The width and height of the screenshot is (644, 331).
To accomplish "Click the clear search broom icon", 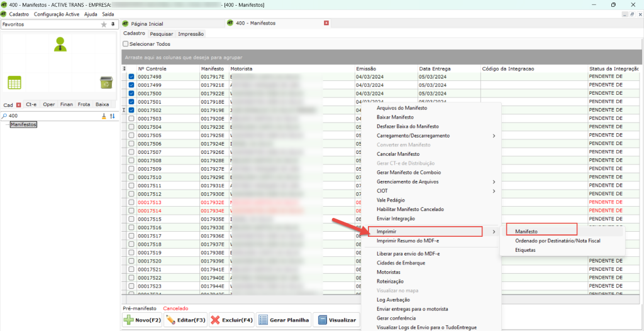I will [104, 116].
